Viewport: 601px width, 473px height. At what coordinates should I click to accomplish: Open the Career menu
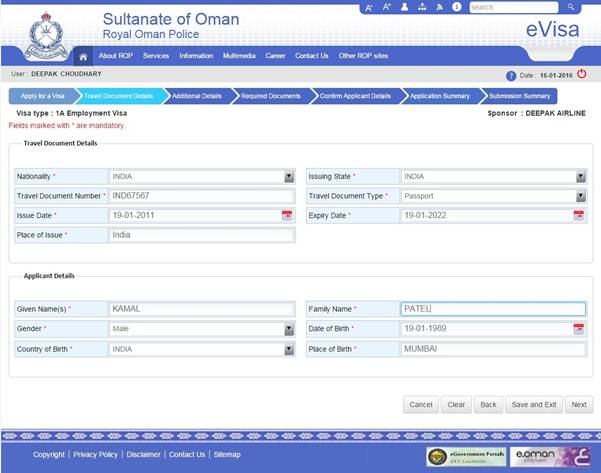click(x=275, y=56)
